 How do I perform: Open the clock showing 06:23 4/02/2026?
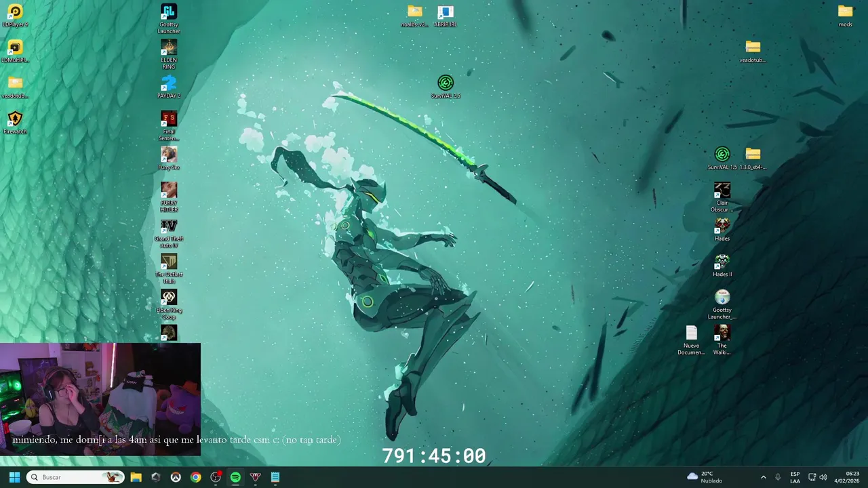(846, 477)
